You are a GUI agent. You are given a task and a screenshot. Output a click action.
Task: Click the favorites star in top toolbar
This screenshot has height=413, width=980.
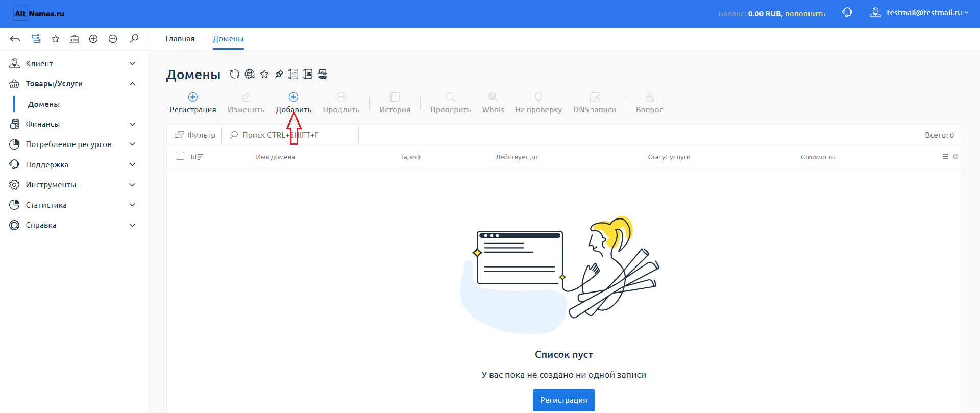[56, 39]
